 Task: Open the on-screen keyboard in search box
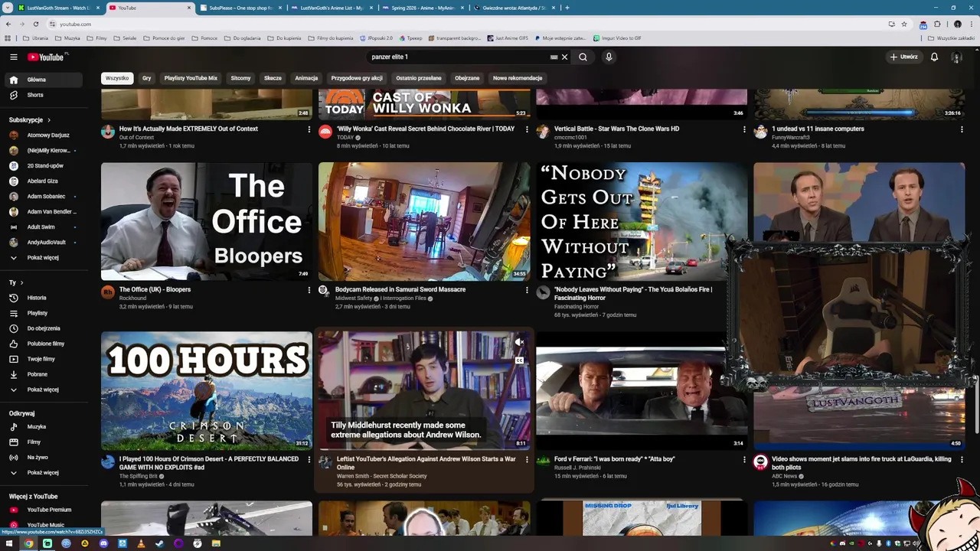point(554,57)
